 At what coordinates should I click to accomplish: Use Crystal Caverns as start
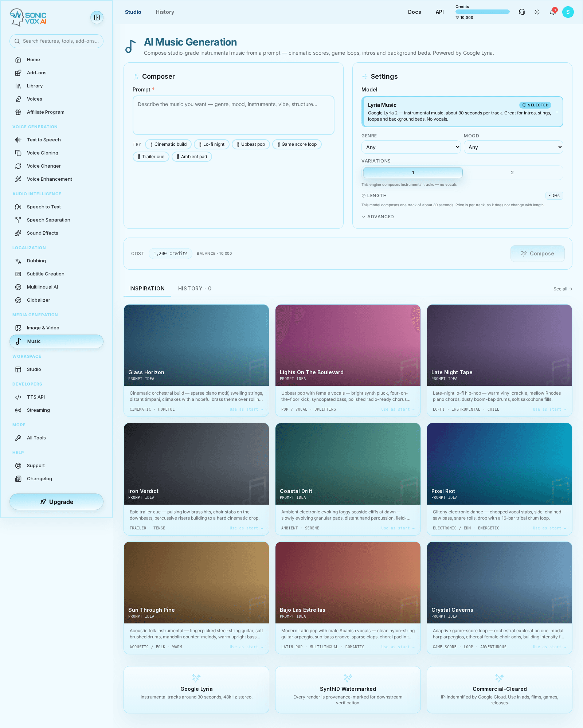click(x=549, y=647)
